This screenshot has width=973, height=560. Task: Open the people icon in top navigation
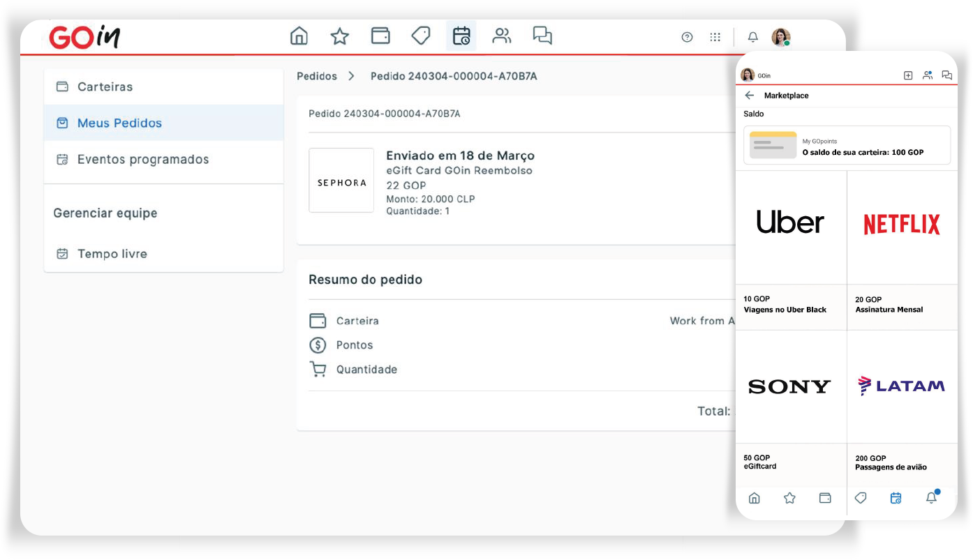click(x=502, y=36)
